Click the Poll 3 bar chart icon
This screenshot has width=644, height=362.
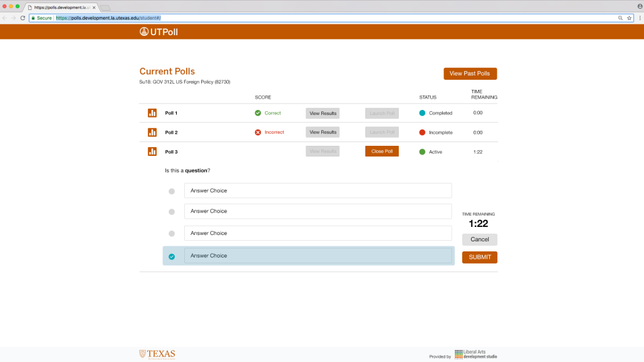[152, 151]
